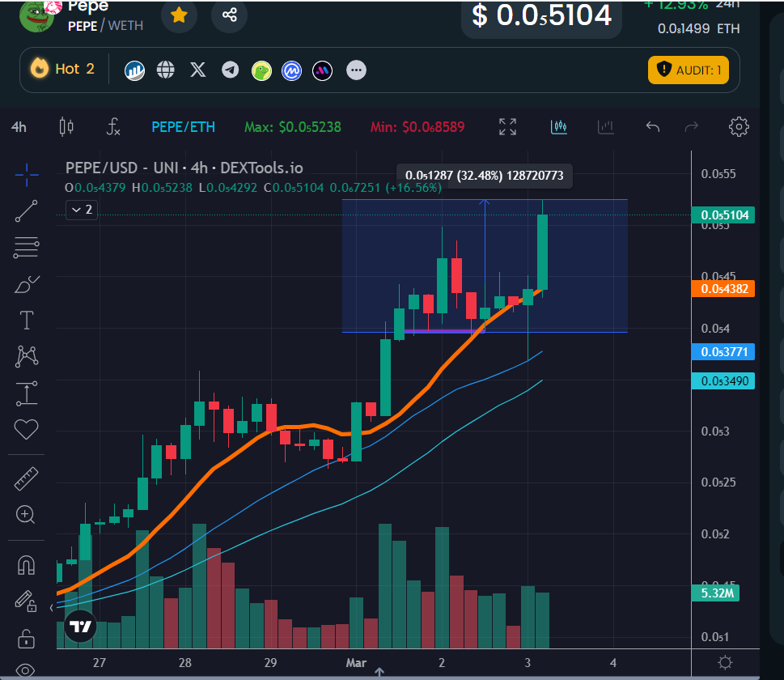Select the dimmed bar chart view icon
Image resolution: width=784 pixels, height=680 pixels.
(x=605, y=126)
